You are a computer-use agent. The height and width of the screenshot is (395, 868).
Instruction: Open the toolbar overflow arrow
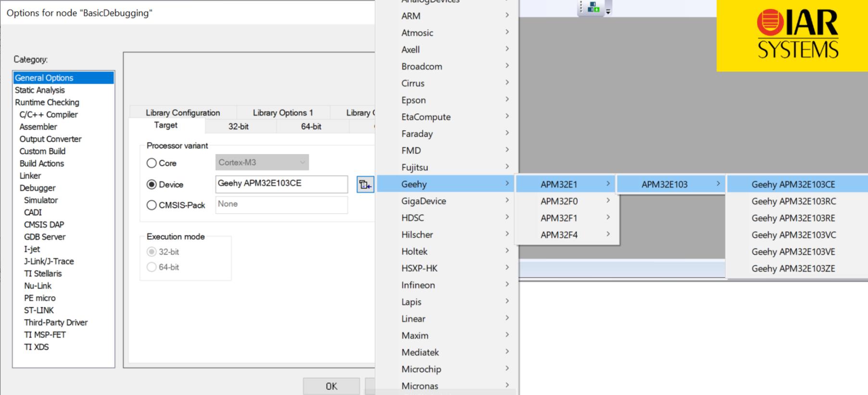pos(608,12)
